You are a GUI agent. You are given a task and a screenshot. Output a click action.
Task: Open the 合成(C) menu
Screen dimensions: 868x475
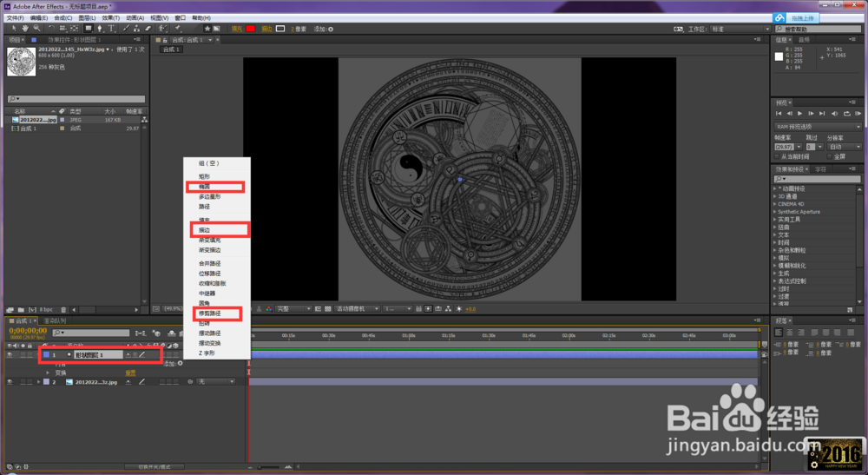(x=62, y=17)
